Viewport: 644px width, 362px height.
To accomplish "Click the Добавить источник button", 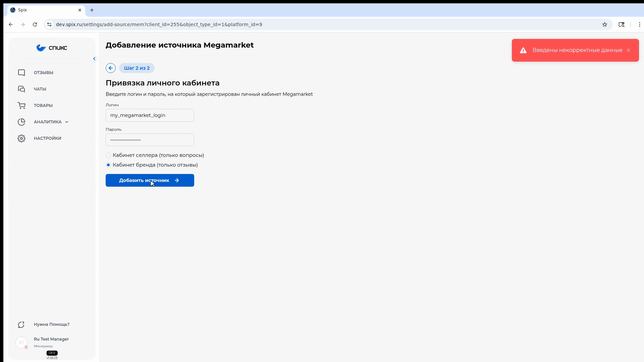I will tap(150, 180).
